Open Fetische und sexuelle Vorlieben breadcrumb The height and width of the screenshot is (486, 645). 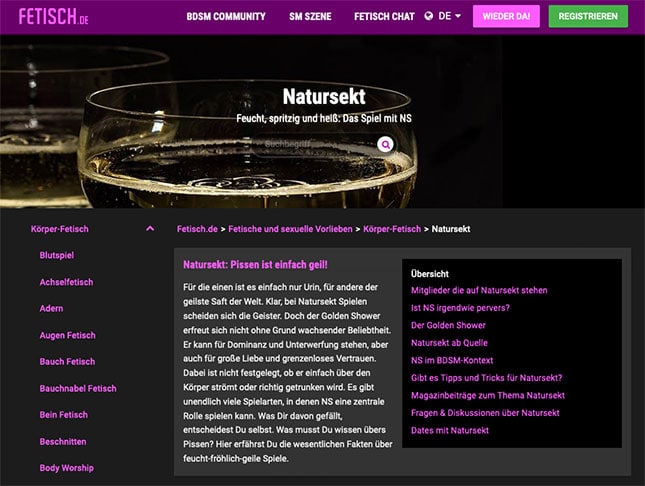[x=290, y=229]
